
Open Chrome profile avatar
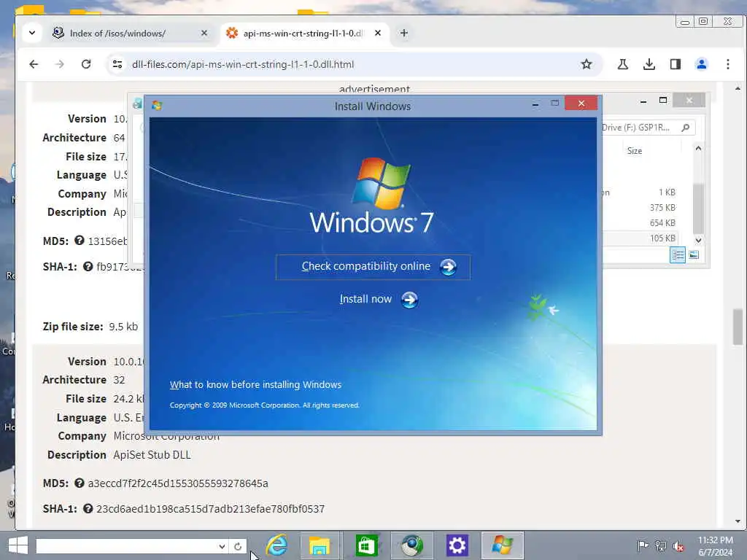coord(702,64)
